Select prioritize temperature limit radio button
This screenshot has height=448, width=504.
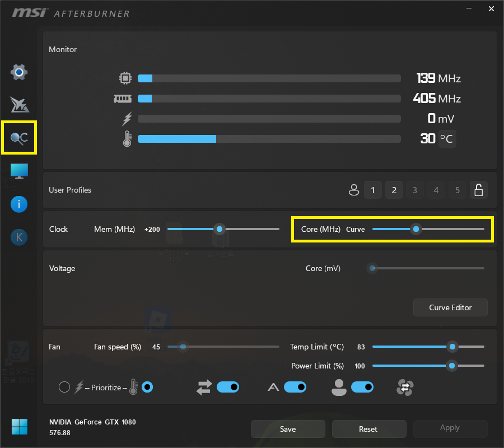point(147,388)
